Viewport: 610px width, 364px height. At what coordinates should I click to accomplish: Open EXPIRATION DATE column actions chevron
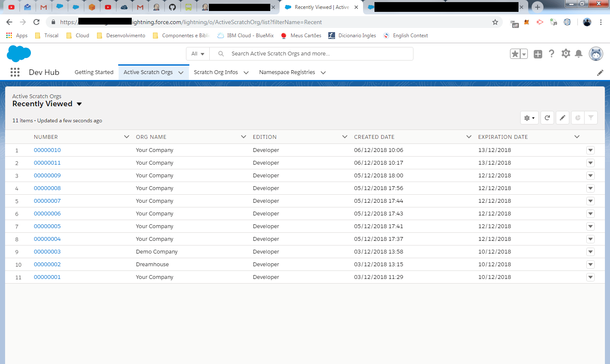577,137
